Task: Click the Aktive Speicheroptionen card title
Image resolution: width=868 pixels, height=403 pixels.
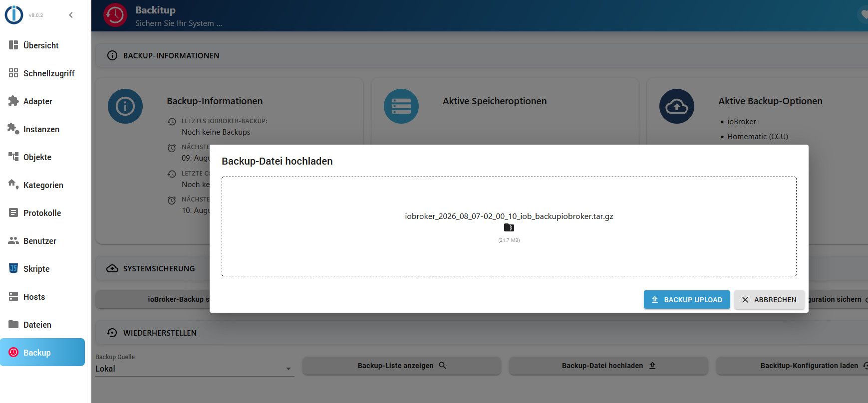Action: coord(495,101)
